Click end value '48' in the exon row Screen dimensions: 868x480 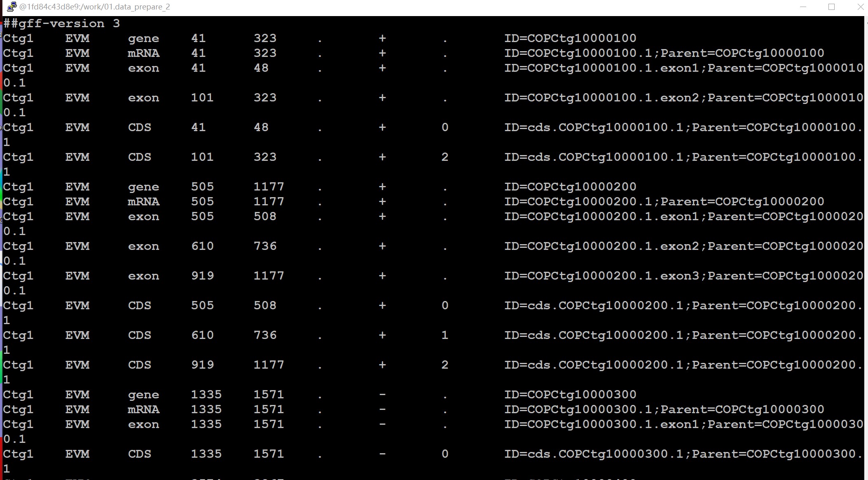point(261,68)
